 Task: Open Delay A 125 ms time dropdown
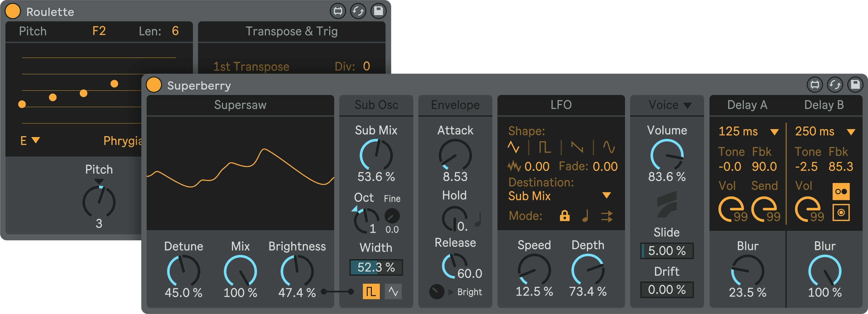point(774,132)
